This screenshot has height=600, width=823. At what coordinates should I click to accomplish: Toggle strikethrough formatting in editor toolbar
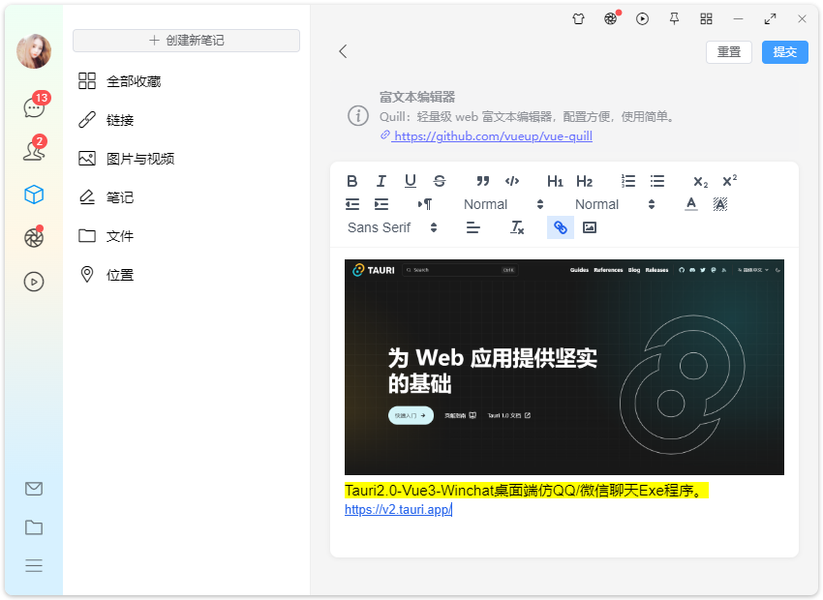click(439, 181)
